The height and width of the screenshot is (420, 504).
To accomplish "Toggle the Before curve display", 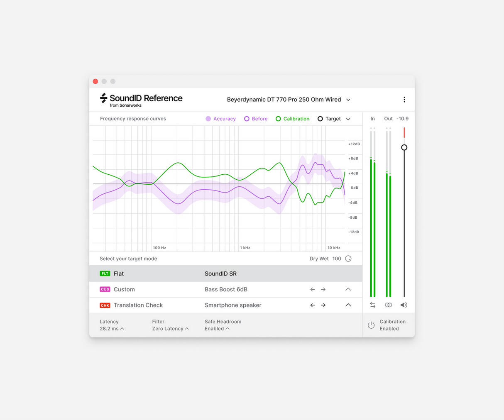I will (247, 119).
